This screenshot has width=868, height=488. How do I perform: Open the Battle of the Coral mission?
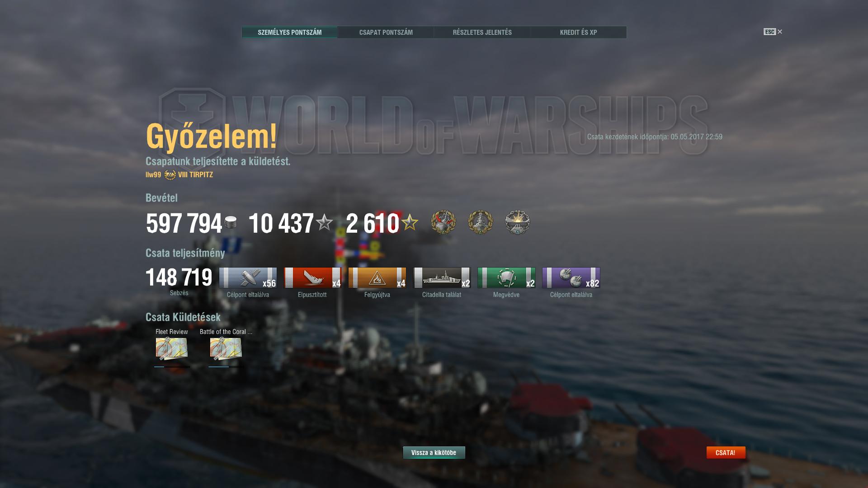coord(226,348)
